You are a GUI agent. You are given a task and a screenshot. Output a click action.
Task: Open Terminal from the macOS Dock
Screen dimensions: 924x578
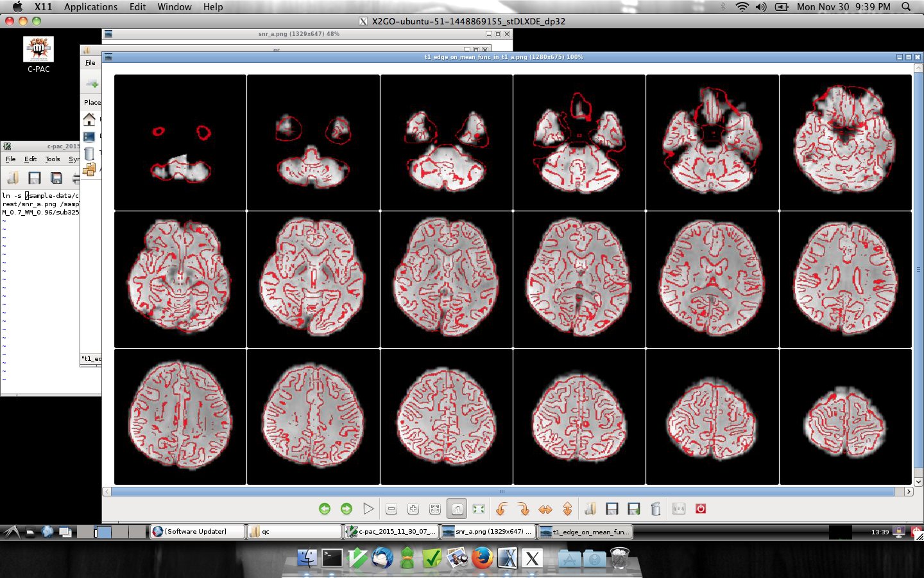332,558
